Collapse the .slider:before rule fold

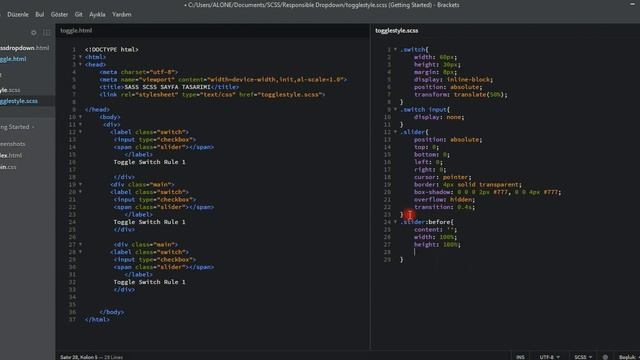pos(395,222)
